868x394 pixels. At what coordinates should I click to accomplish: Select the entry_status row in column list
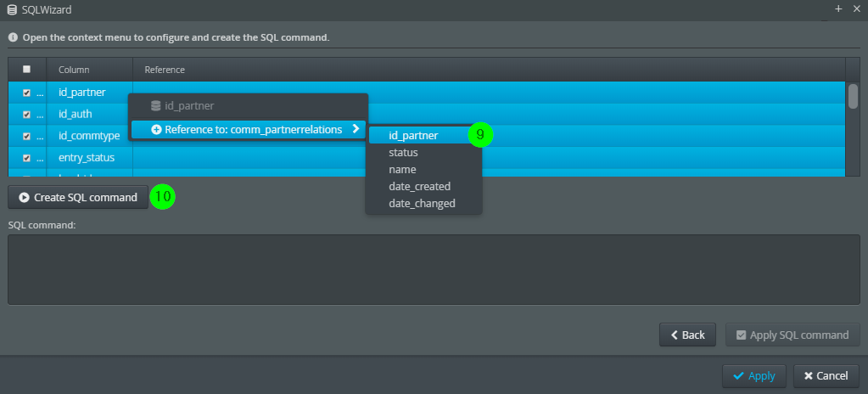tap(426, 157)
